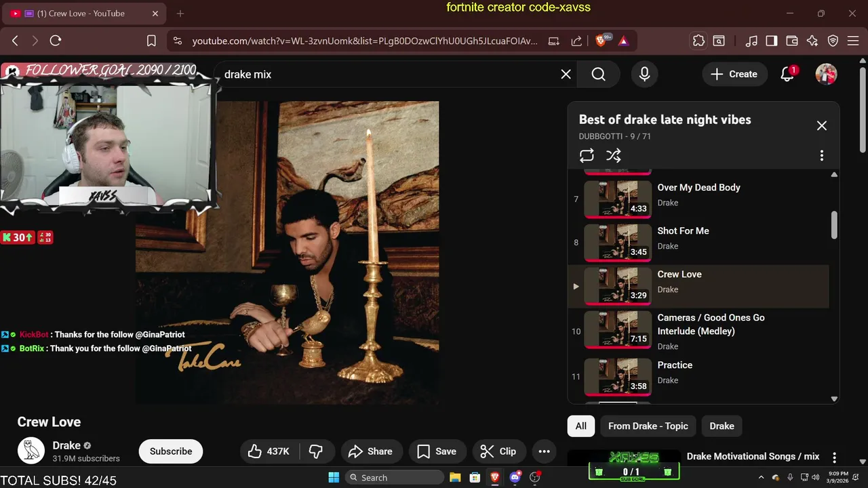Create a Clip of the video

(x=498, y=451)
